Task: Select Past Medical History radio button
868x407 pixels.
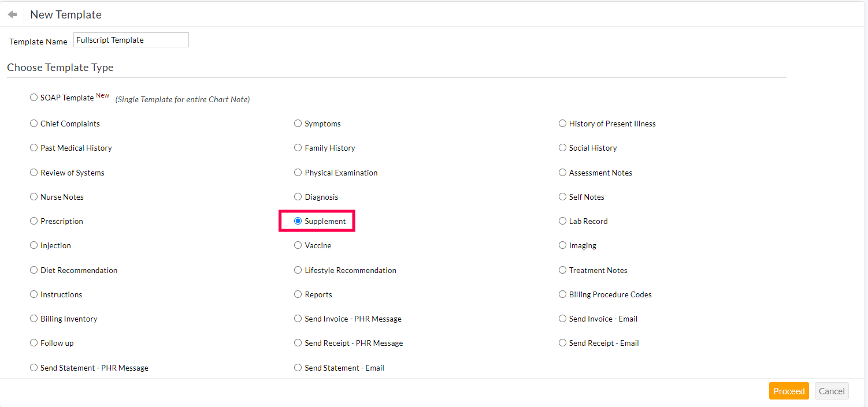Action: (34, 148)
